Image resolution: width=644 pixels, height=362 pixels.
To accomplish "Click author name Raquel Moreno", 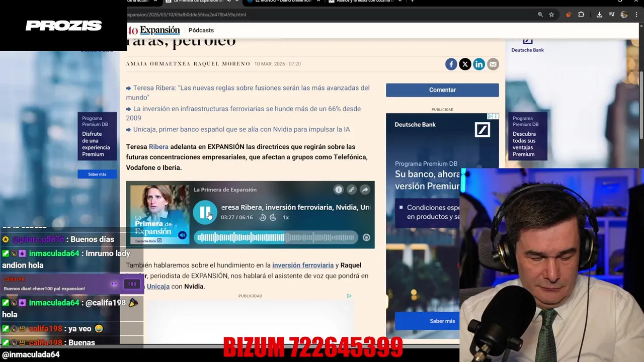I will 222,64.
